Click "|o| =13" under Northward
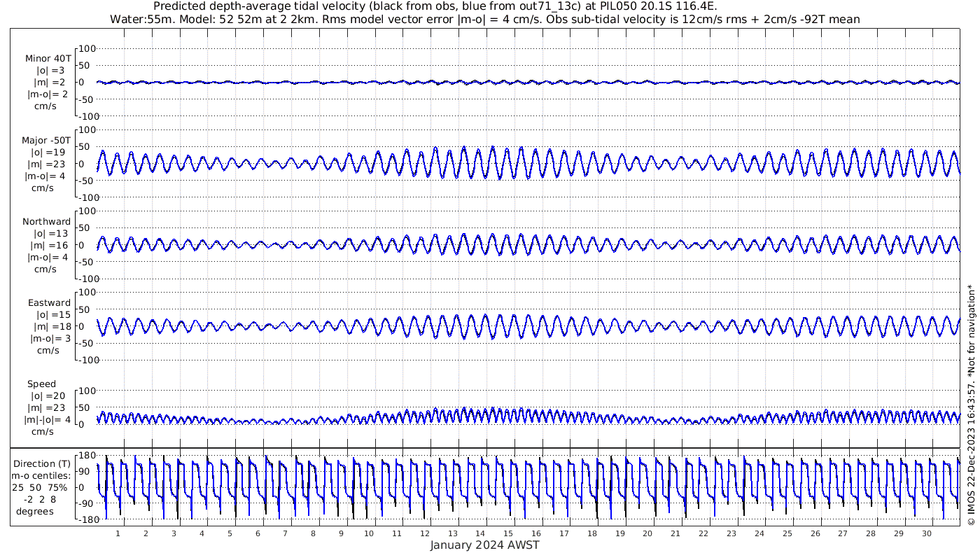 [x=51, y=234]
